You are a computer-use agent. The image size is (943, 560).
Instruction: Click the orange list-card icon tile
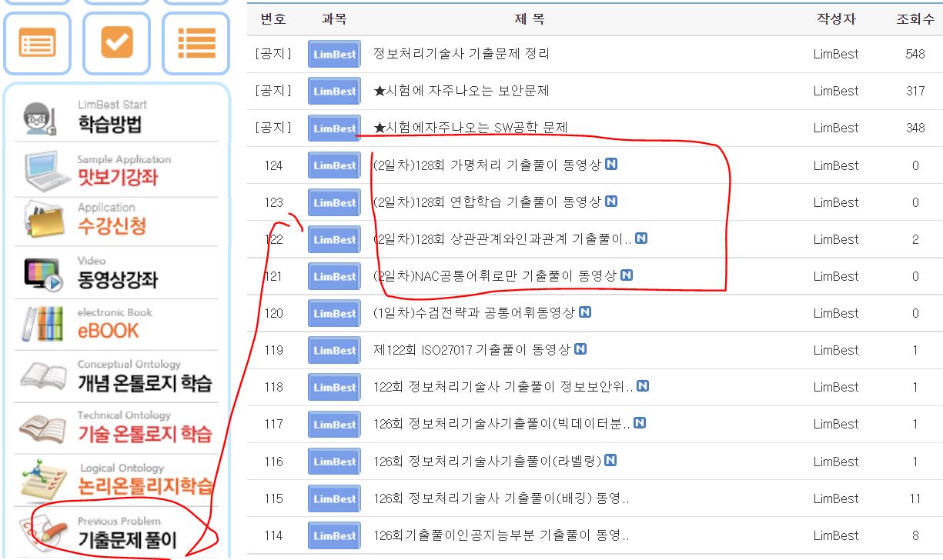pyautogui.click(x=38, y=43)
